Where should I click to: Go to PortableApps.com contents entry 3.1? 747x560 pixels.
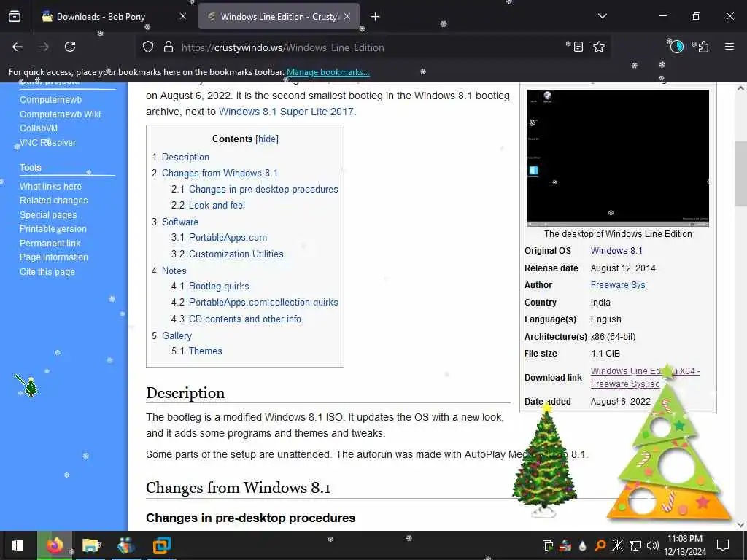click(x=228, y=237)
